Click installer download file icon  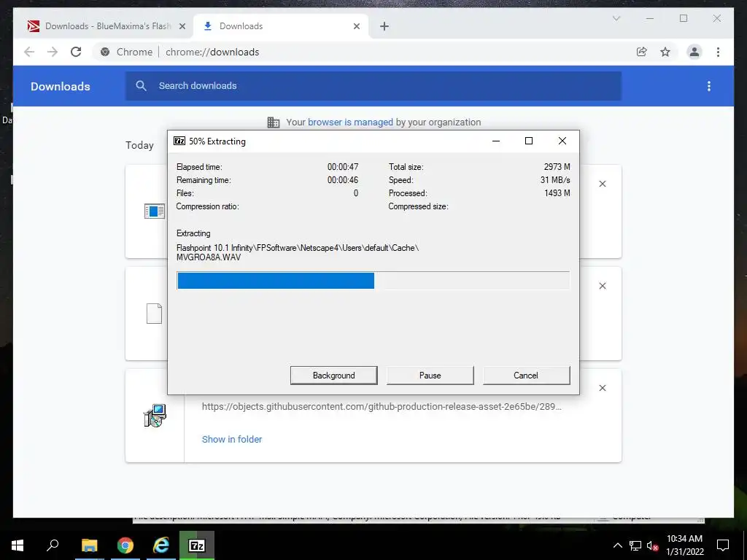(155, 415)
